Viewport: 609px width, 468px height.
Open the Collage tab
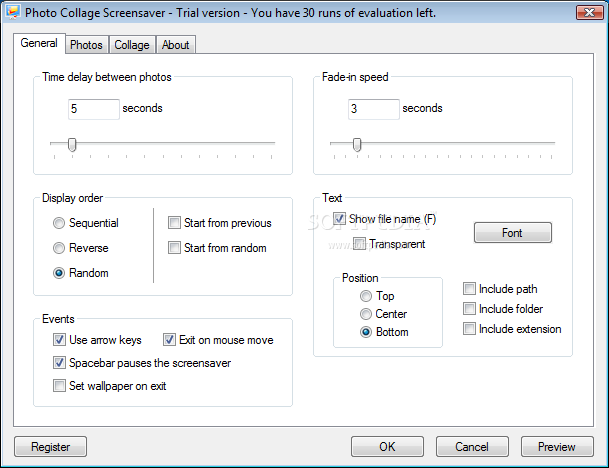[x=132, y=45]
